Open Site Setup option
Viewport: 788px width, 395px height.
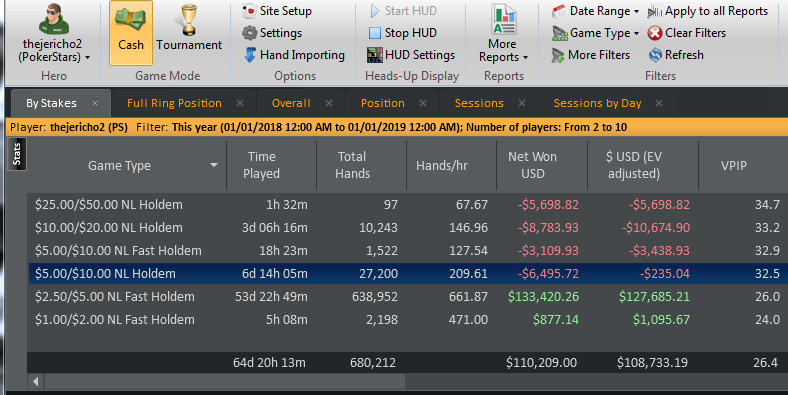coord(277,11)
